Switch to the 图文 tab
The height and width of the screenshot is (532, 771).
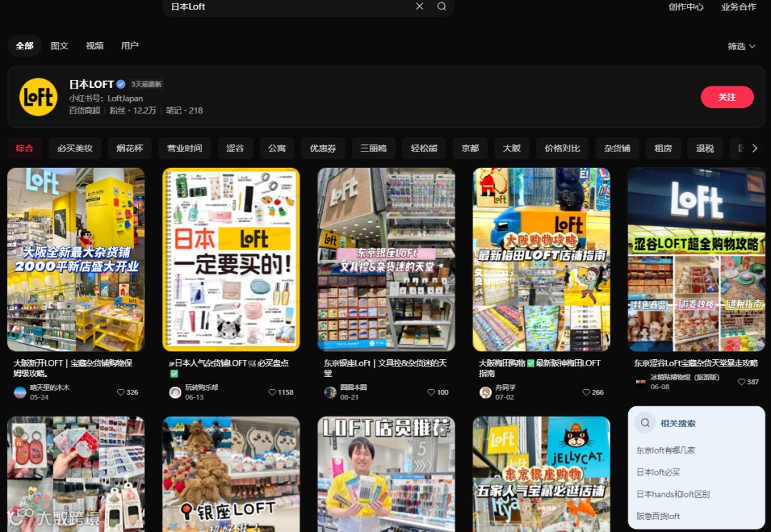tap(59, 46)
